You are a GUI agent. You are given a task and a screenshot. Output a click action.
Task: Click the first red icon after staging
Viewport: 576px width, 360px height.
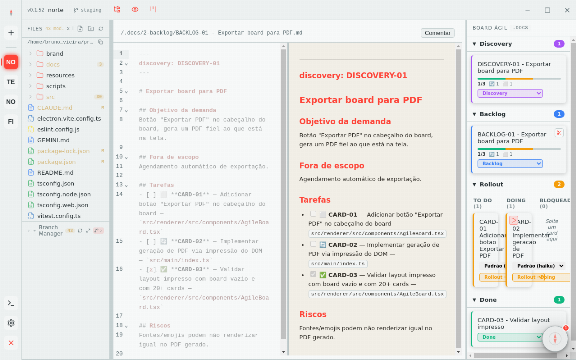117,10
